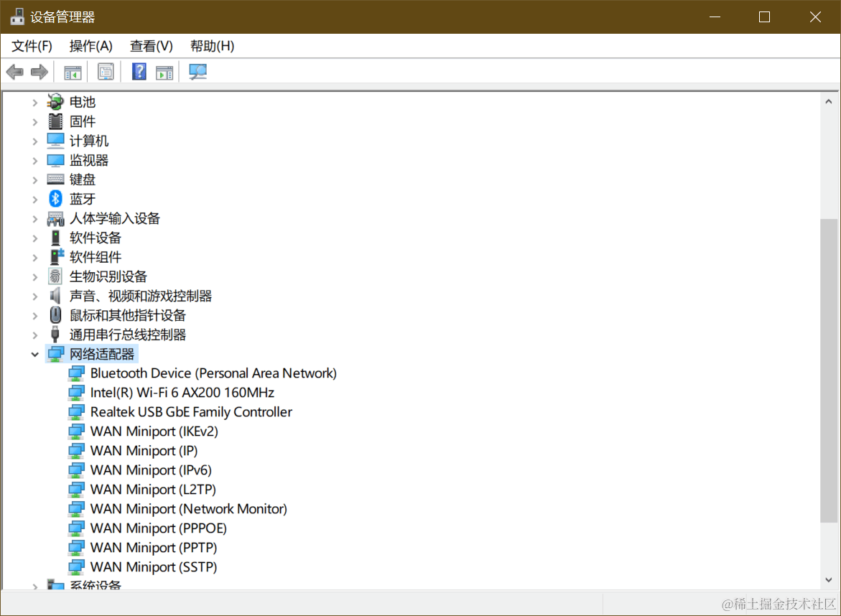Image resolution: width=841 pixels, height=616 pixels.
Task: Select the 生物识别设备 tree label
Action: pyautogui.click(x=108, y=276)
